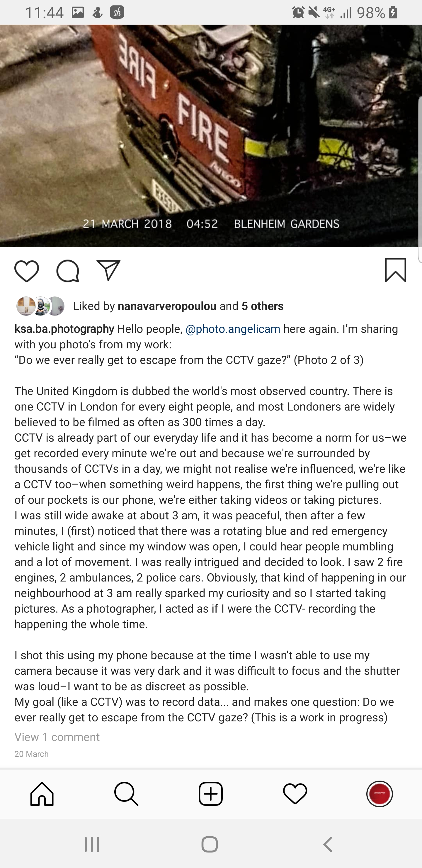Screen dimensions: 422x868
Task: Open ksa.ba.photography profile from caption
Action: 64,329
